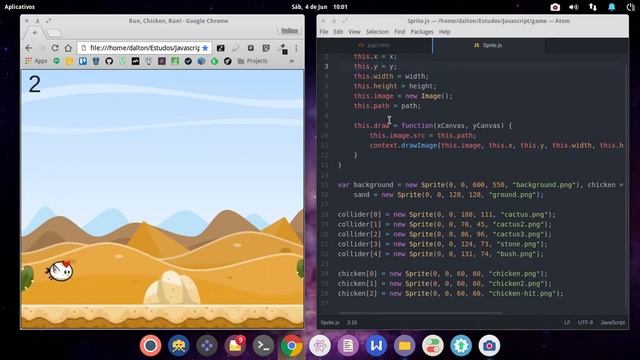
Task: Click the date and time in top panel
Action: (x=320, y=7)
